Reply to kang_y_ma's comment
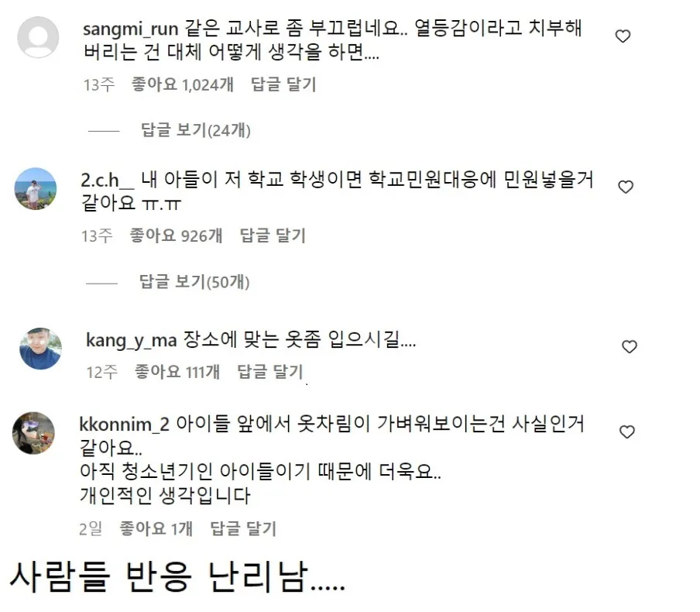700x612 pixels. [x=270, y=371]
